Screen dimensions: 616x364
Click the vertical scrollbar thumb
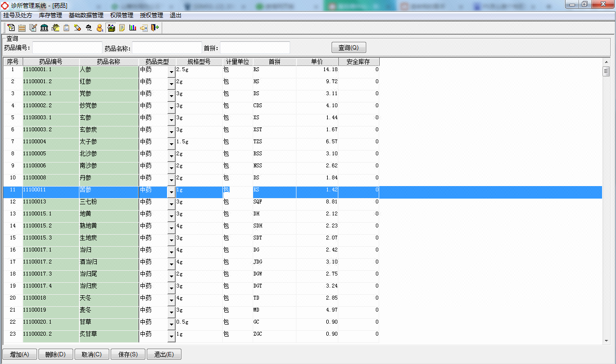click(x=606, y=72)
